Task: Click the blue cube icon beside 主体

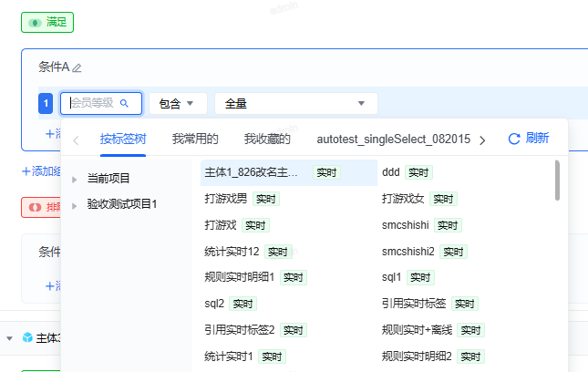Action: click(27, 337)
